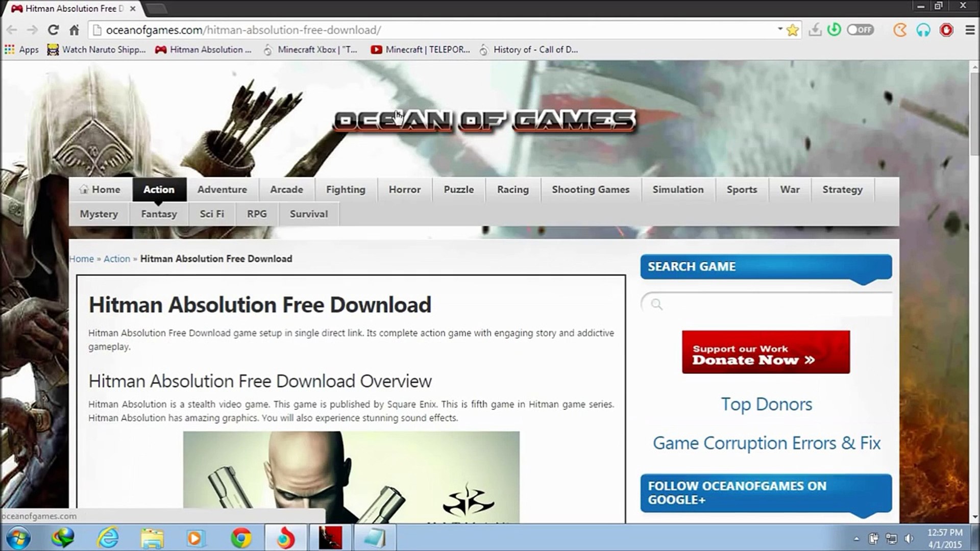The height and width of the screenshot is (551, 980).
Task: Reload the page with the refresh icon
Action: click(53, 30)
